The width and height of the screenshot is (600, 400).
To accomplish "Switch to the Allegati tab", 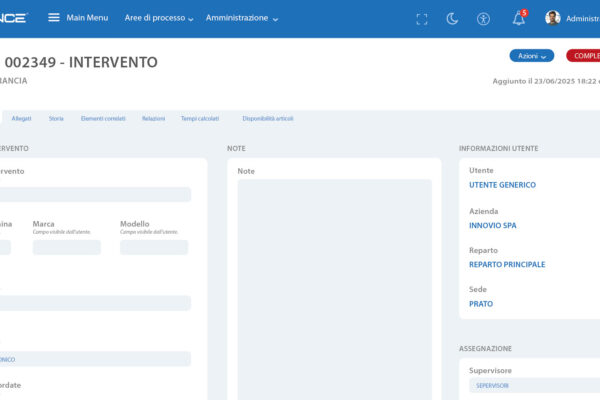I will [21, 119].
